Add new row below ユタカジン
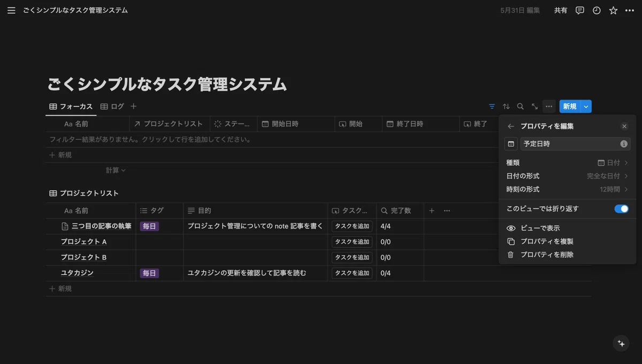Image resolution: width=642 pixels, height=364 pixels. pos(60,289)
